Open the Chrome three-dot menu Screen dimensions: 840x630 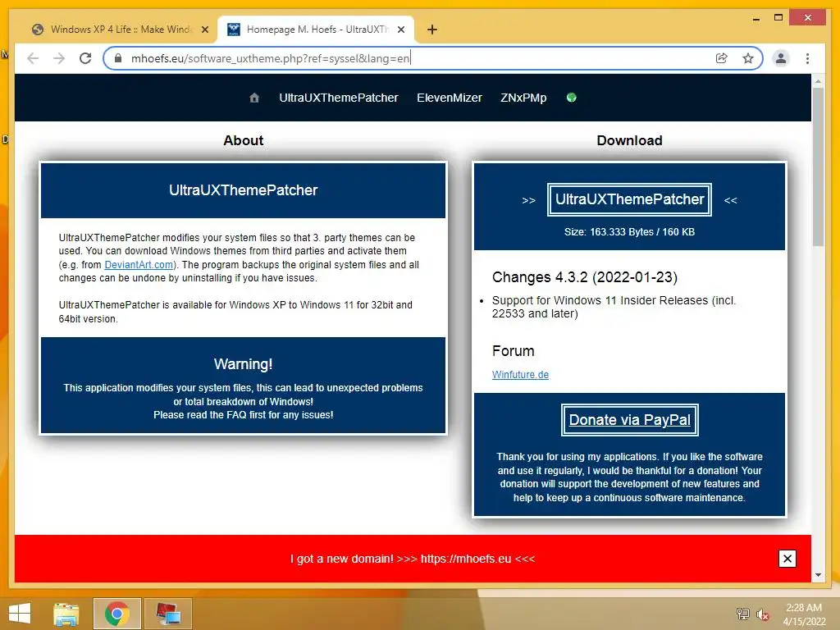pyautogui.click(x=807, y=58)
